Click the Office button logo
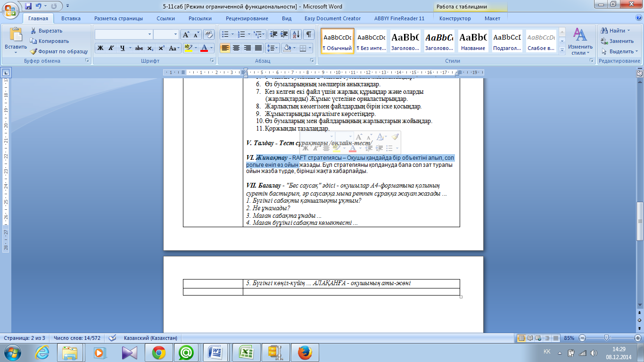 click(11, 9)
